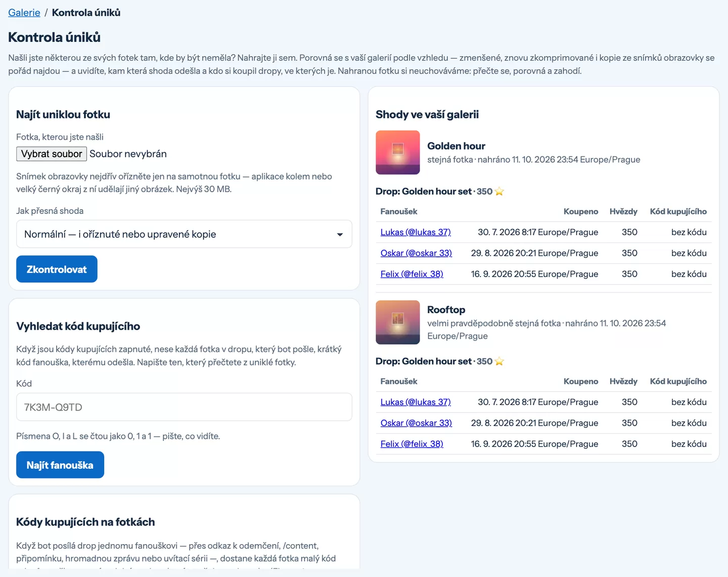Click the star icon in the Golden hour photo's drop heading
728x577 pixels.
(499, 191)
